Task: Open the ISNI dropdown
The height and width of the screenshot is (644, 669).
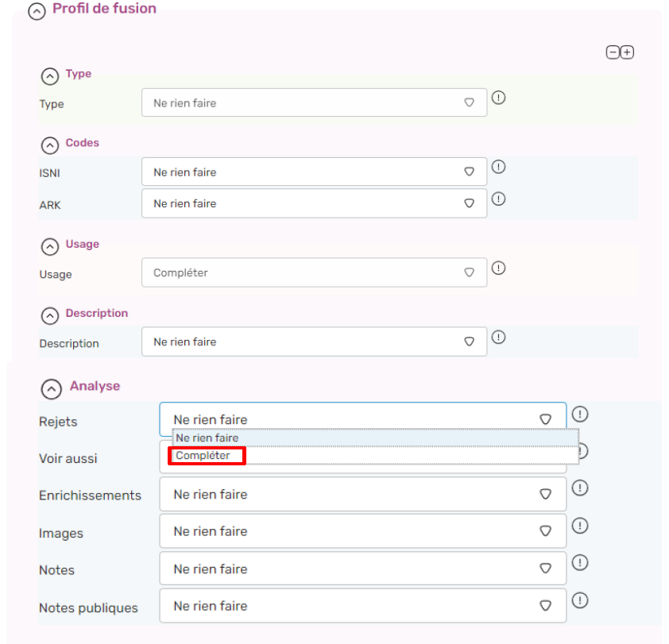Action: coord(314,172)
